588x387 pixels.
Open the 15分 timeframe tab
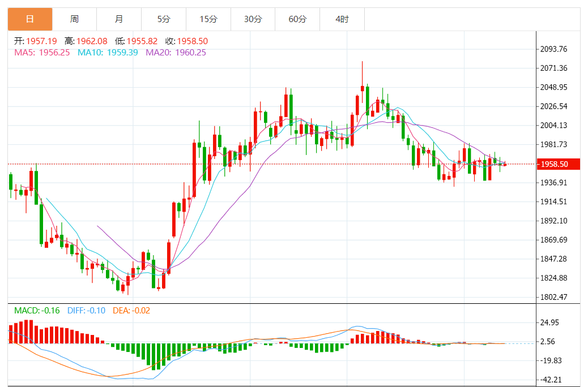click(x=208, y=19)
